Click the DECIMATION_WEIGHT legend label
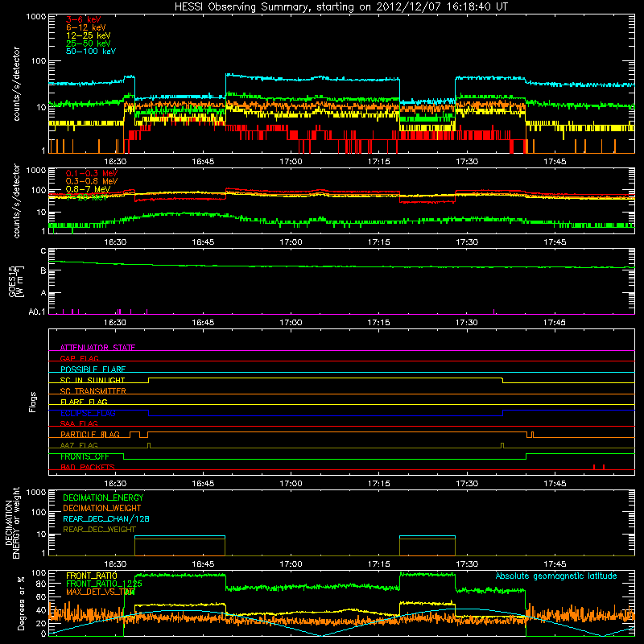The width and height of the screenshot is (644, 644). [102, 508]
